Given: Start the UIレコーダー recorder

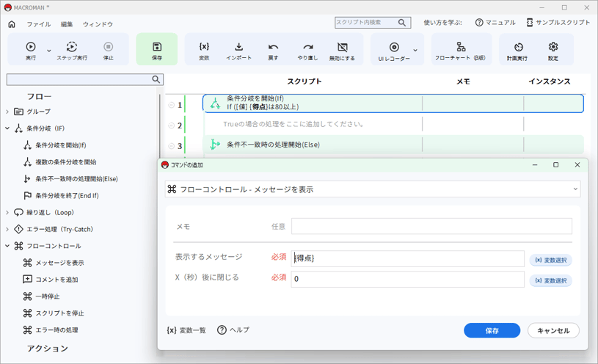Looking at the screenshot, I should [394, 47].
